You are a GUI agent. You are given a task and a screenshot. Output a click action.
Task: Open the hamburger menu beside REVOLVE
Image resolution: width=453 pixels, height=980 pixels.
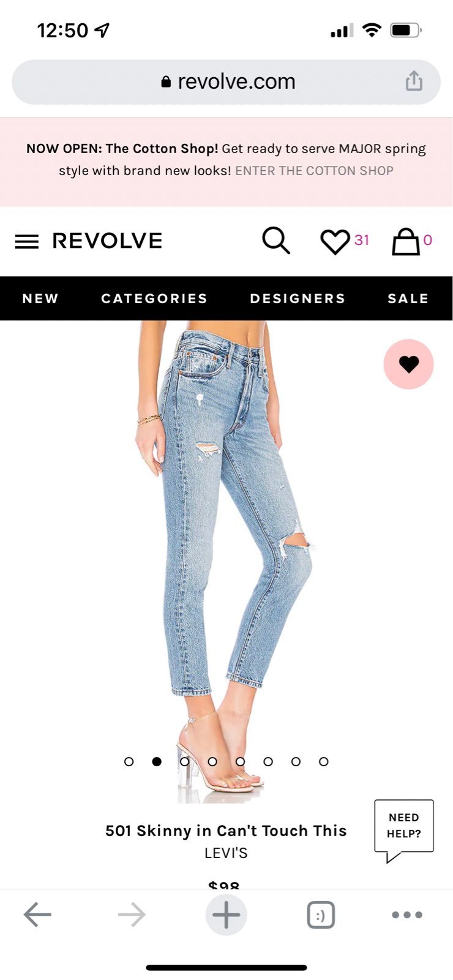tap(26, 241)
